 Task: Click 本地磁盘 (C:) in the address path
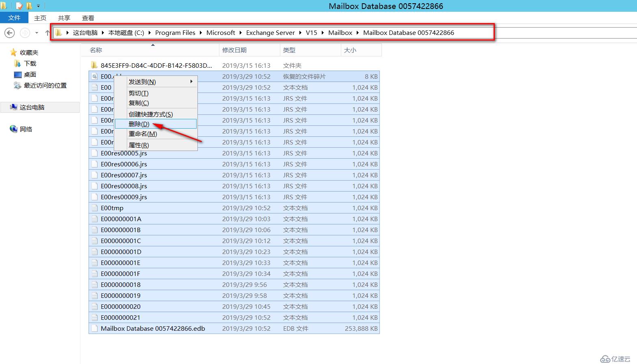[x=126, y=32]
